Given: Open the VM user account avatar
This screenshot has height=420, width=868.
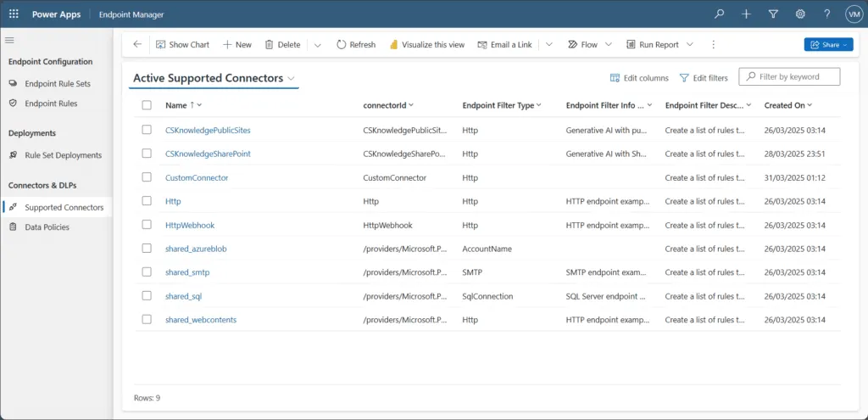Looking at the screenshot, I should 853,14.
